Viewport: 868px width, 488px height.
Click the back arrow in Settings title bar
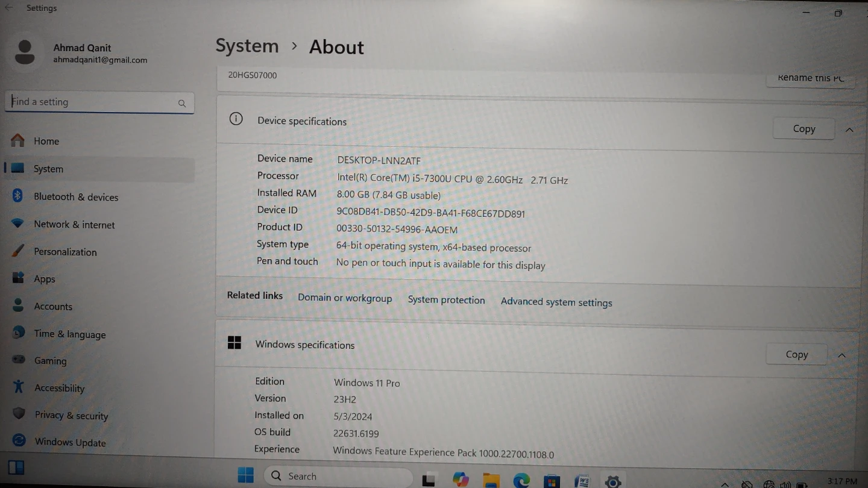point(9,8)
